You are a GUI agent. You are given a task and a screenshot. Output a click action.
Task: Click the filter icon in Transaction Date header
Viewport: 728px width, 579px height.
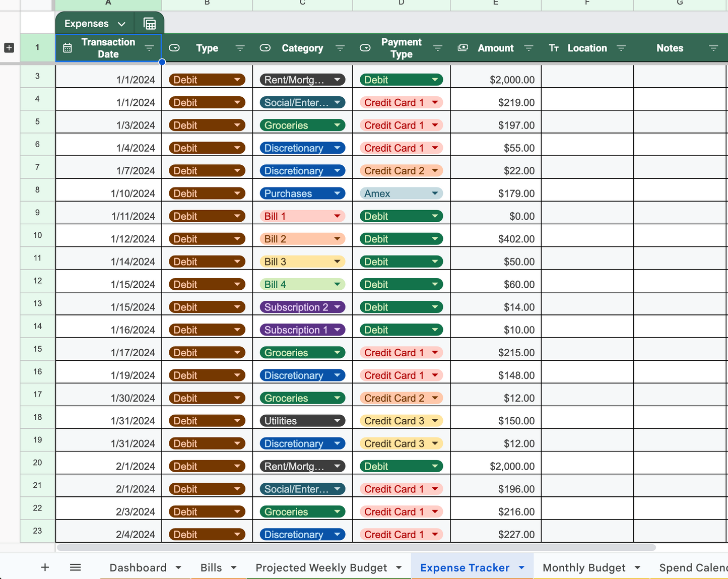(149, 48)
